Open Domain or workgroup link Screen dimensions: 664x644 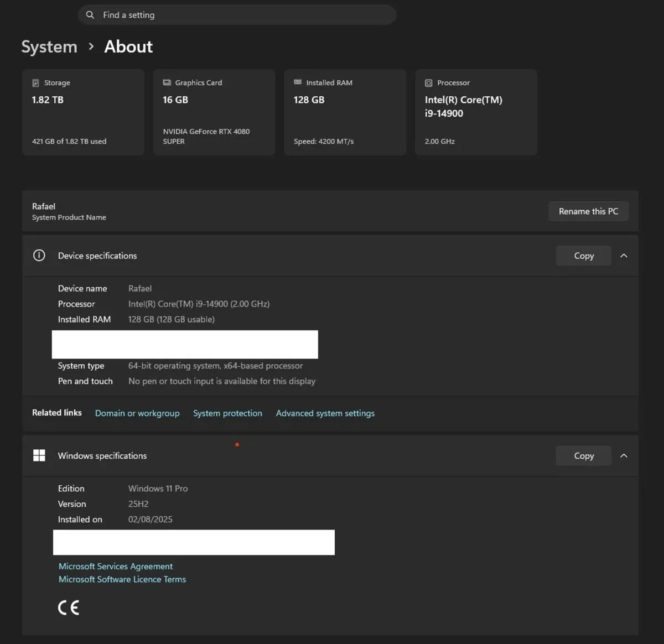pyautogui.click(x=137, y=413)
